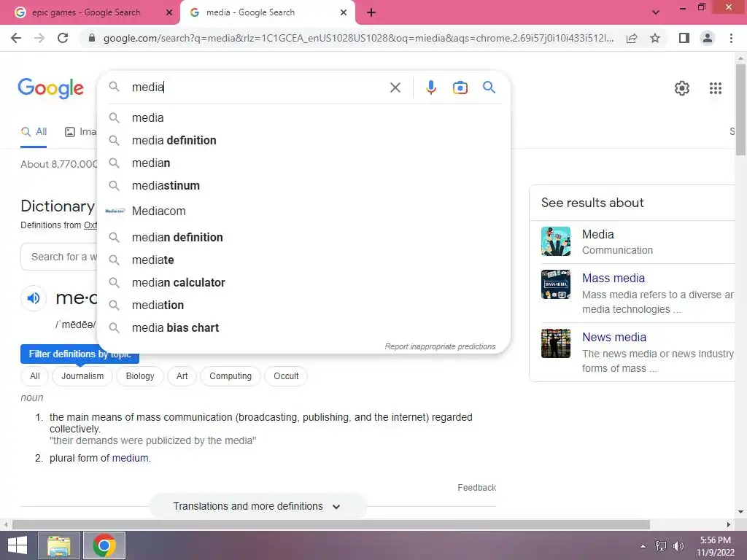The image size is (747, 560).
Task: Choose the 'media definition' suggestion
Action: (303, 141)
